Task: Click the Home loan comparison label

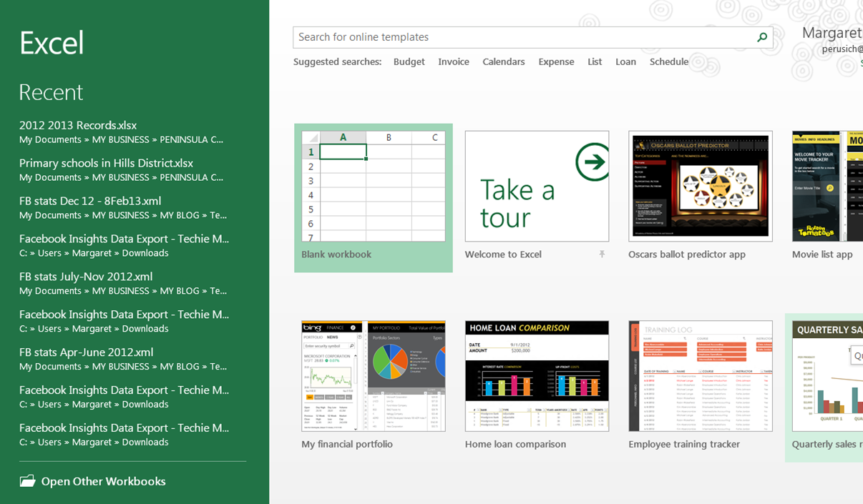Action: pos(515,445)
